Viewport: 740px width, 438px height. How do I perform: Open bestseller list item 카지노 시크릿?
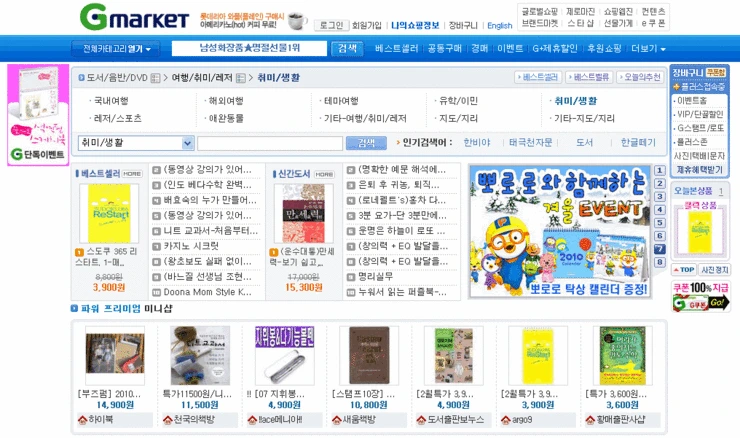coord(191,246)
